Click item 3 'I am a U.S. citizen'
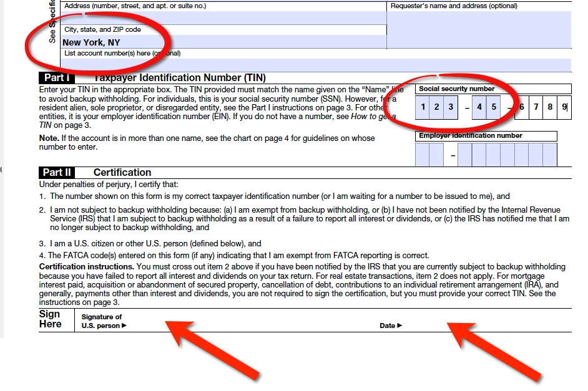This screenshot has width=588, height=391. [x=150, y=243]
